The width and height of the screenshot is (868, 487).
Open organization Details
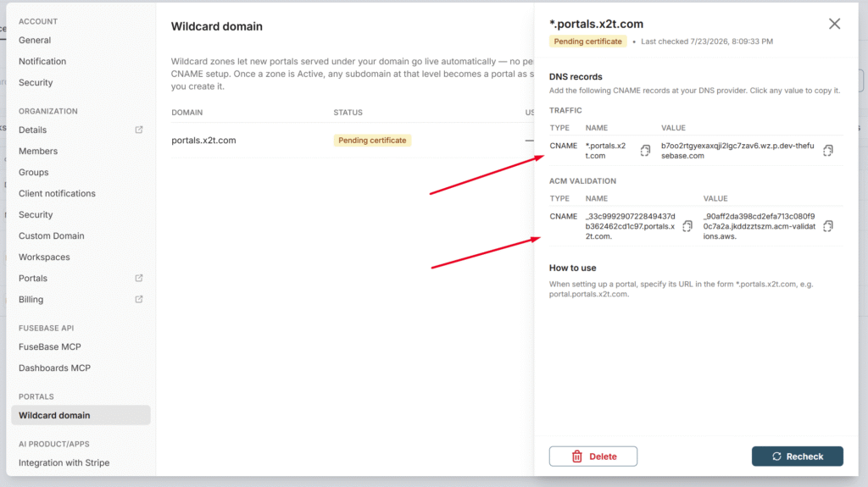pos(33,130)
